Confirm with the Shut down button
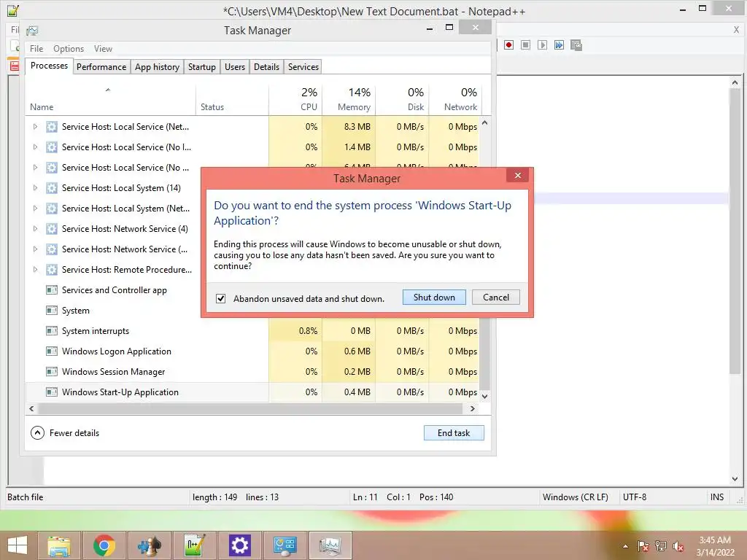 (x=434, y=297)
